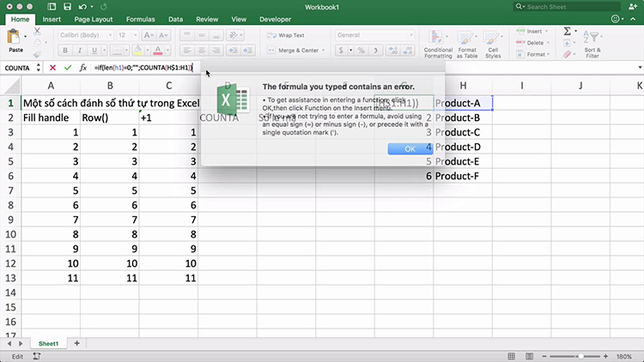The image size is (644, 362).
Task: Open the fx Insert Function builder
Action: [x=83, y=68]
